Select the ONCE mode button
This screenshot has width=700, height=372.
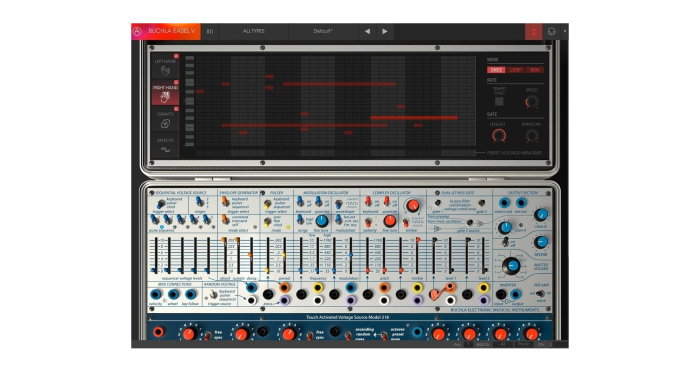[496, 70]
